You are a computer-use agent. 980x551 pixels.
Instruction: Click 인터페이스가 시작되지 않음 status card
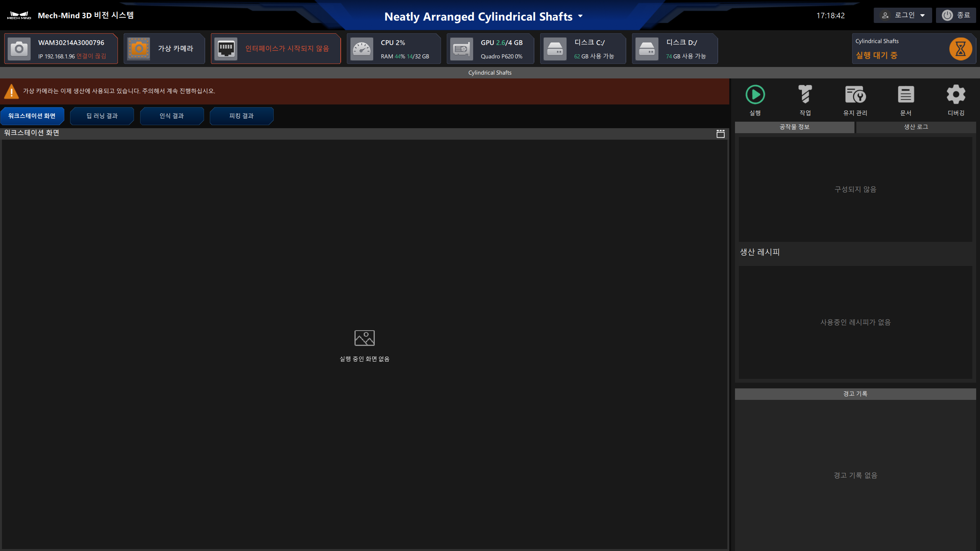click(276, 49)
